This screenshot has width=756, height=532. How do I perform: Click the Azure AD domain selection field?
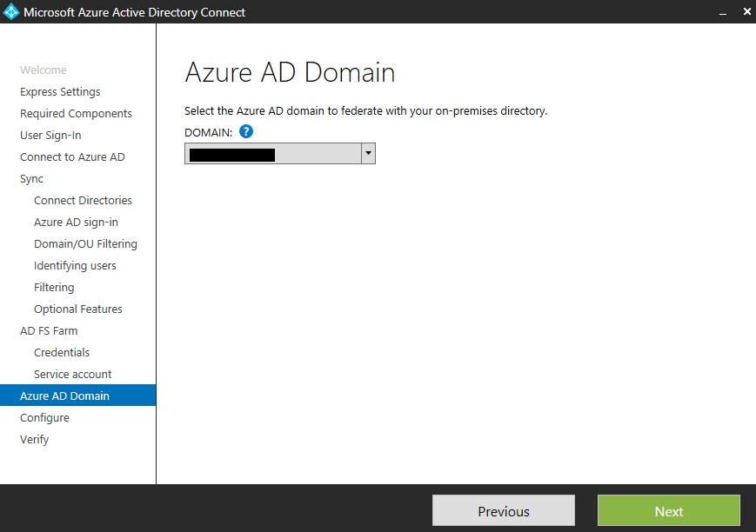tap(272, 155)
